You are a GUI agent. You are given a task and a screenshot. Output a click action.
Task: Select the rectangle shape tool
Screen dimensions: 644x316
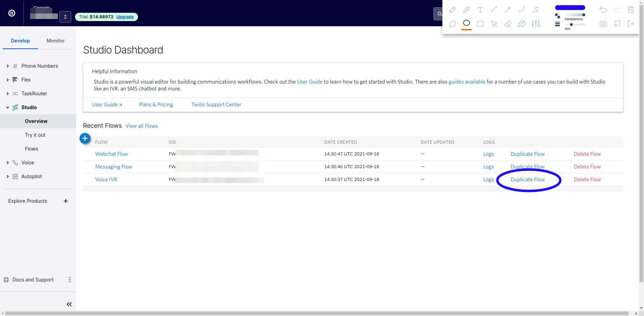(480, 24)
